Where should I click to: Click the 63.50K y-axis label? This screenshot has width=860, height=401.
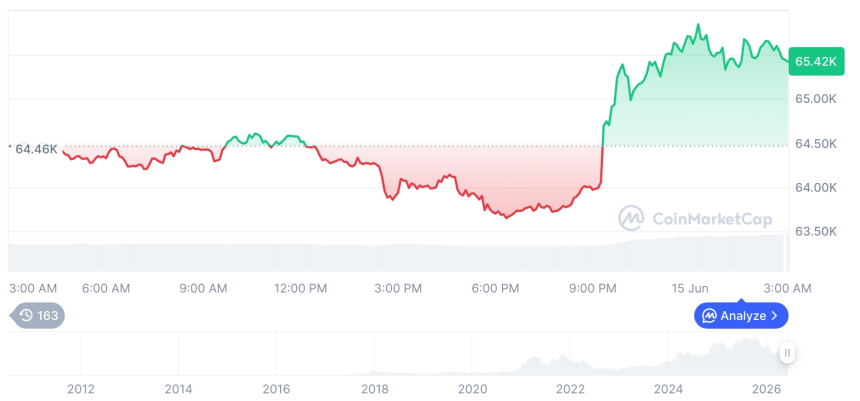[816, 231]
